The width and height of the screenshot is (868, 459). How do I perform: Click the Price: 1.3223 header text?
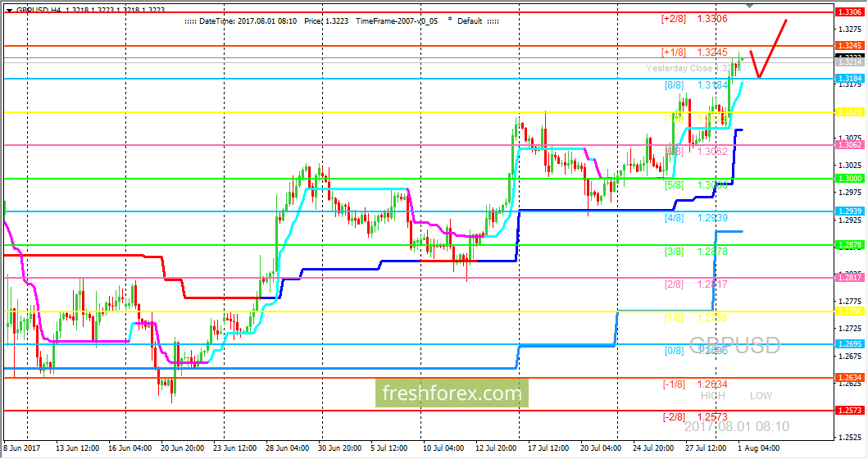(x=326, y=21)
